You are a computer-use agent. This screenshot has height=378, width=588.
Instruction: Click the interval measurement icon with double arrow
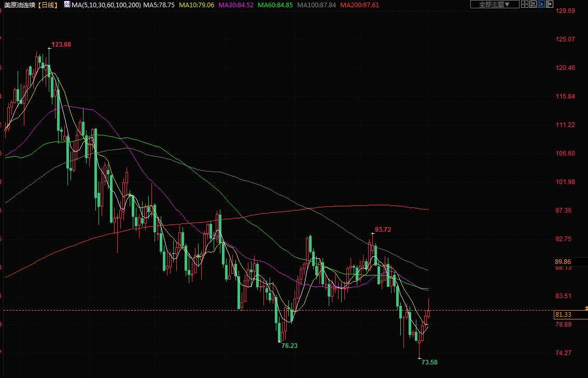coord(533,4)
